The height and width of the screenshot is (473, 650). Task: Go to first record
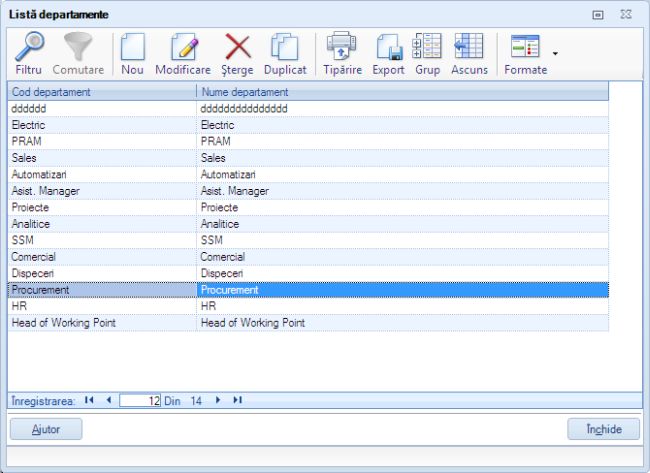(x=89, y=400)
